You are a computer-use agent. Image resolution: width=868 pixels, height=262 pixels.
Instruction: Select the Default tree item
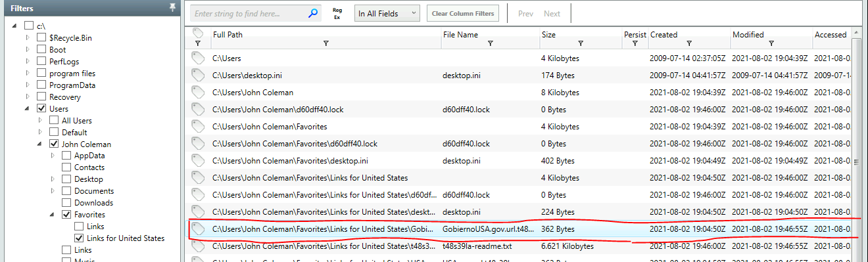[74, 132]
